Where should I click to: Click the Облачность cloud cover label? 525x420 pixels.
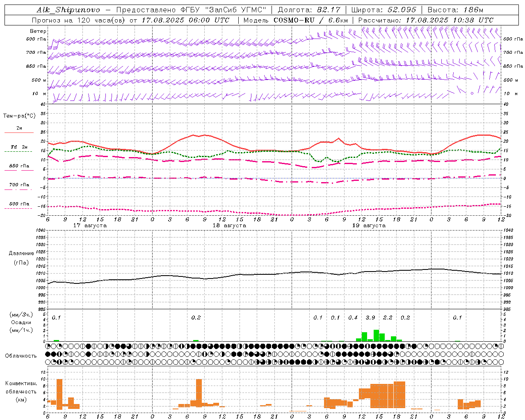pyautogui.click(x=21, y=356)
